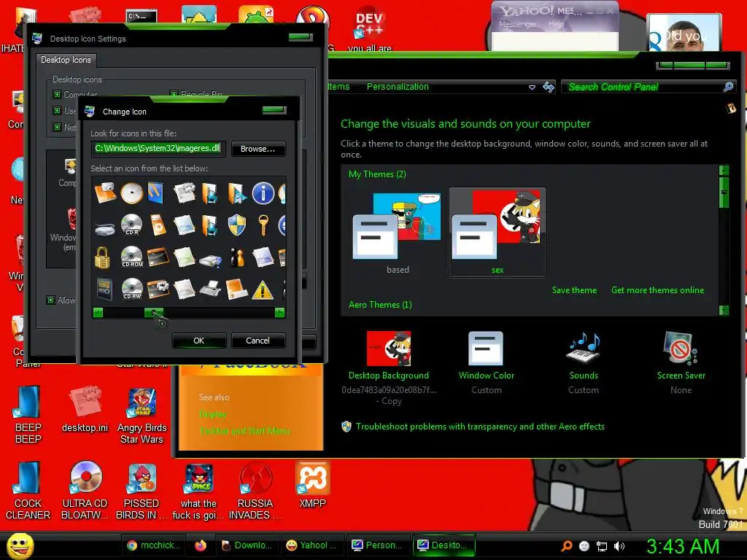Click the Save theme link
The width and height of the screenshot is (747, 560).
tap(574, 290)
